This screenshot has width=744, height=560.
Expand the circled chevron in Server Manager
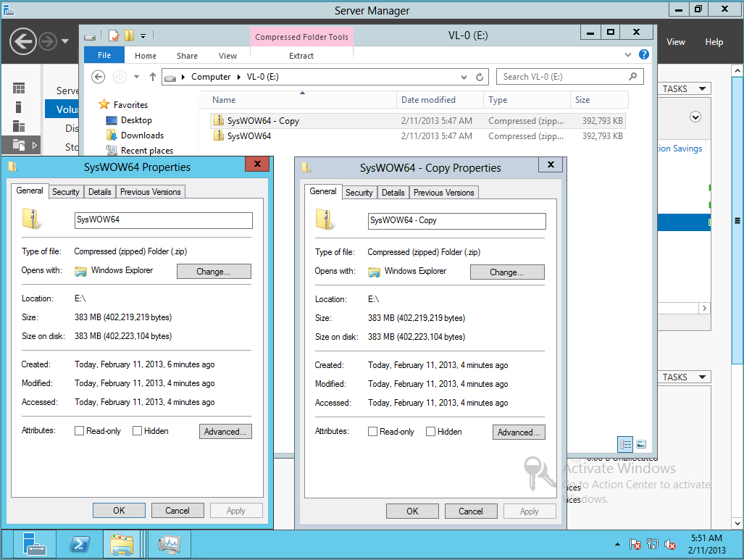[x=695, y=117]
